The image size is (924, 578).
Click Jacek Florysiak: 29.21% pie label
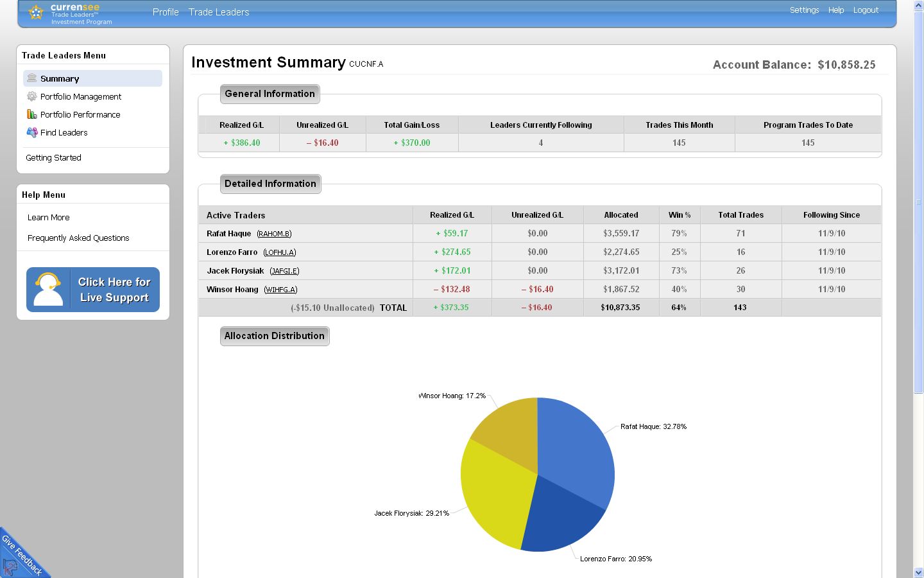(x=412, y=513)
